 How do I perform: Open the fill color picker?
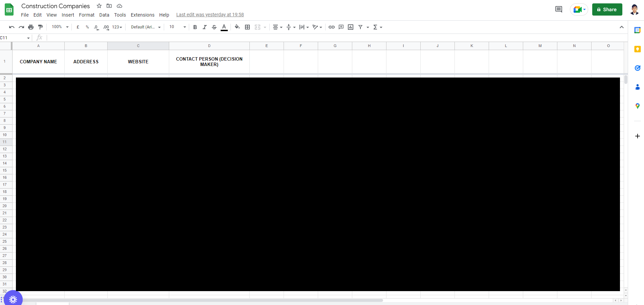pos(237,27)
